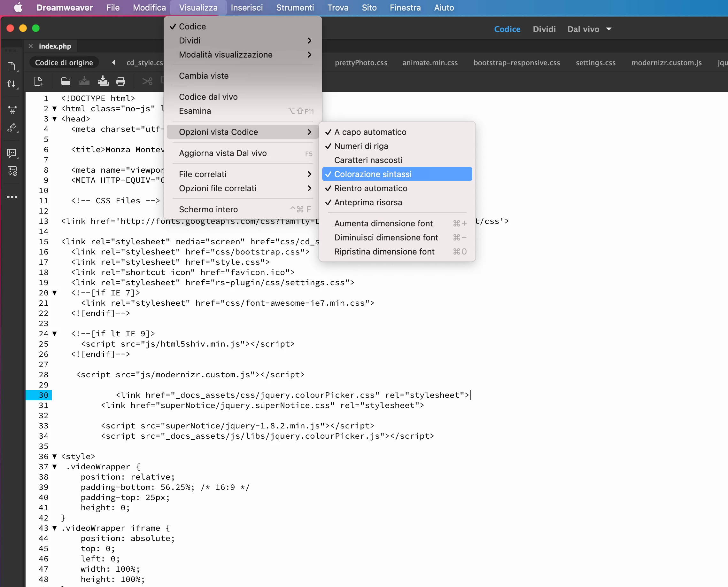Image resolution: width=728 pixels, height=587 pixels.
Task: Click the Open Documents icon in left sidebar
Action: click(x=12, y=66)
